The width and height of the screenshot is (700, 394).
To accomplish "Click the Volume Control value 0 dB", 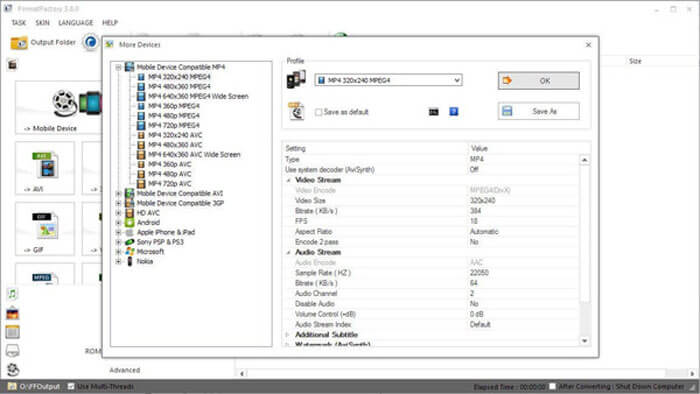I will coord(476,314).
